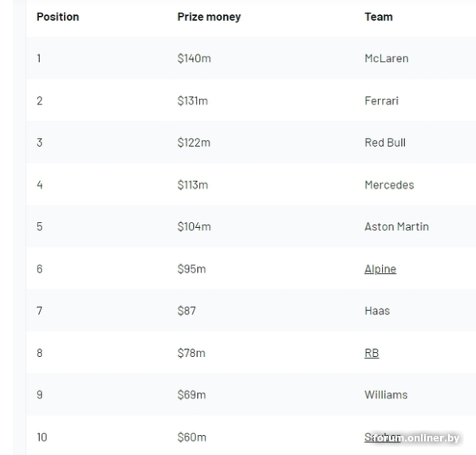Select the Team column header
Image resolution: width=476 pixels, height=455 pixels.
pyautogui.click(x=379, y=17)
